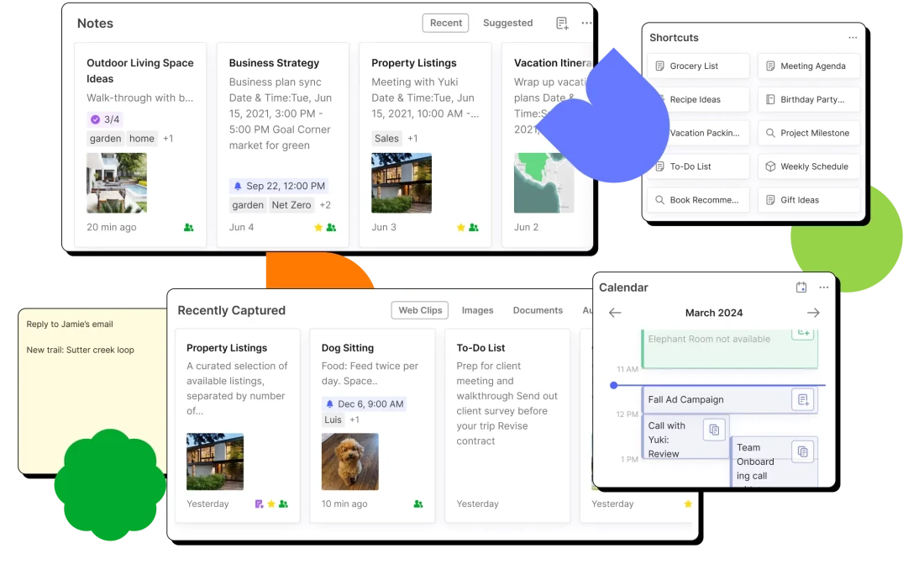The width and height of the screenshot is (924, 575).
Task: Click note icon on Fall Ad Campaign event
Action: [802, 400]
